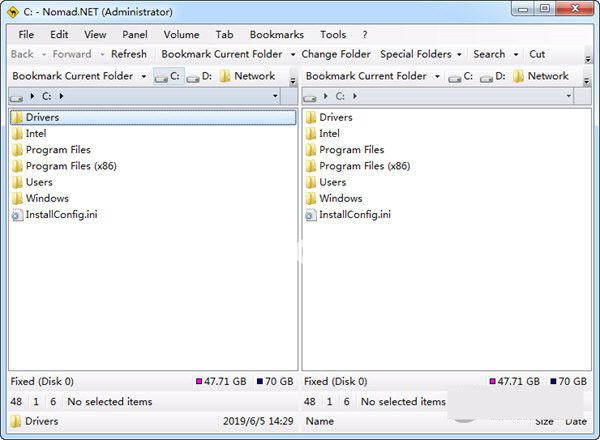Open Network folder in right panel toolbar
The height and width of the screenshot is (440, 600).
[541, 76]
